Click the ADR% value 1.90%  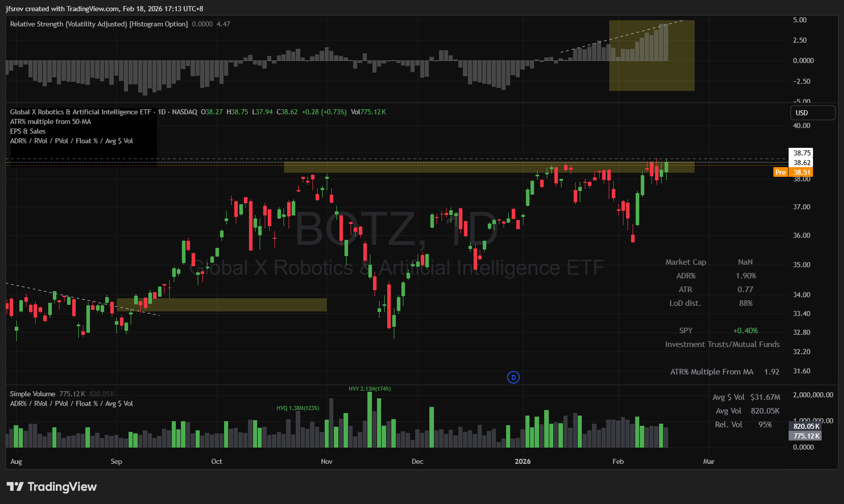tap(746, 276)
